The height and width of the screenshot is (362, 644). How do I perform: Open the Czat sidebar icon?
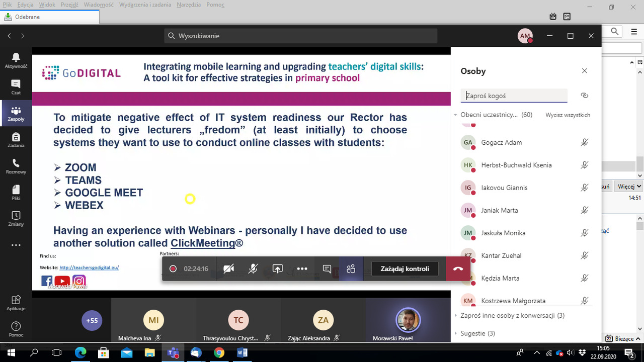(16, 87)
